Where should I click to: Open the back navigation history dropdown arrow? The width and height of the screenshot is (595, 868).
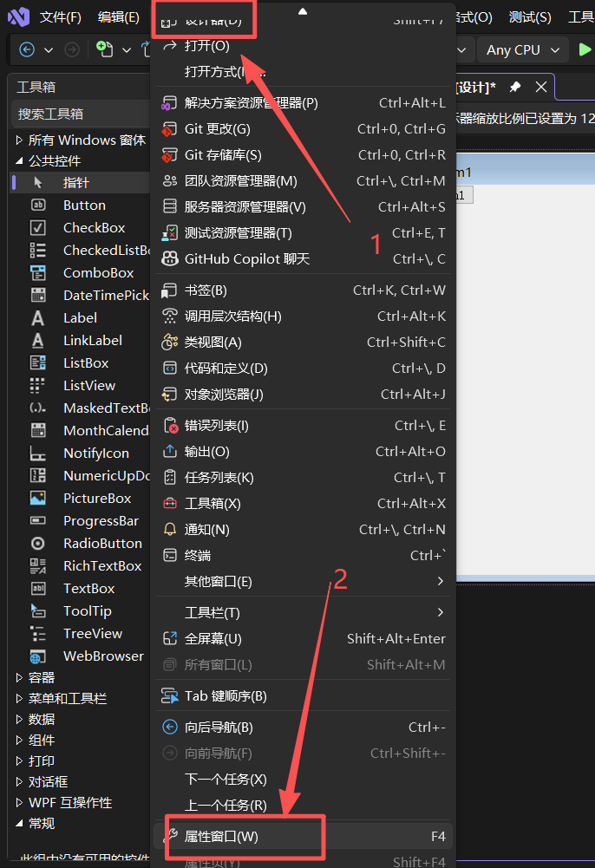(x=49, y=49)
